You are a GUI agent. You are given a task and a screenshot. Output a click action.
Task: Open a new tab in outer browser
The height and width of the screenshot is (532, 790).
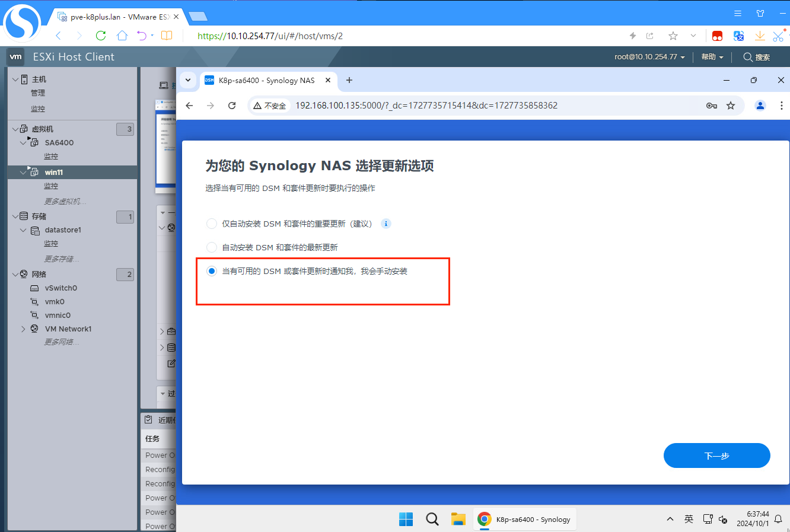point(197,17)
